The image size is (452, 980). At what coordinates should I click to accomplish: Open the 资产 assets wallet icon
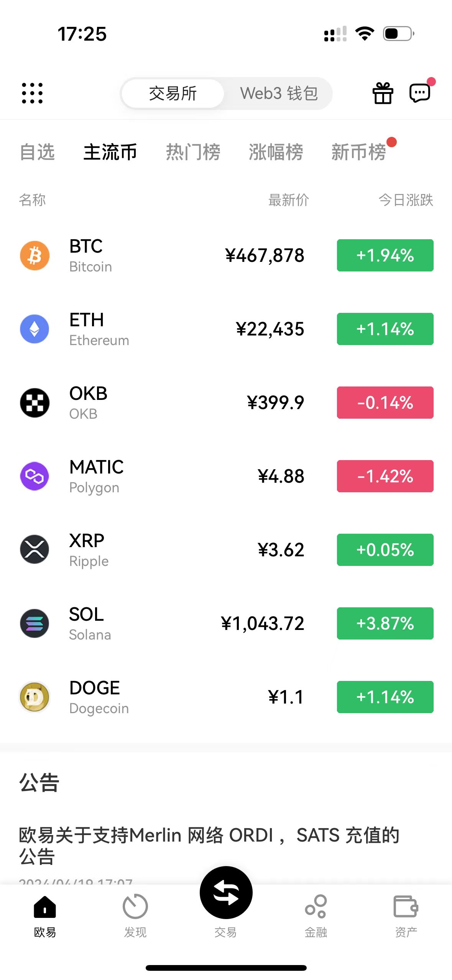click(406, 907)
